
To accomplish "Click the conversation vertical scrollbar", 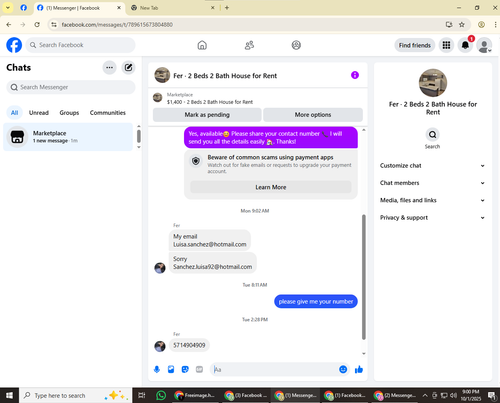I will pos(364,277).
